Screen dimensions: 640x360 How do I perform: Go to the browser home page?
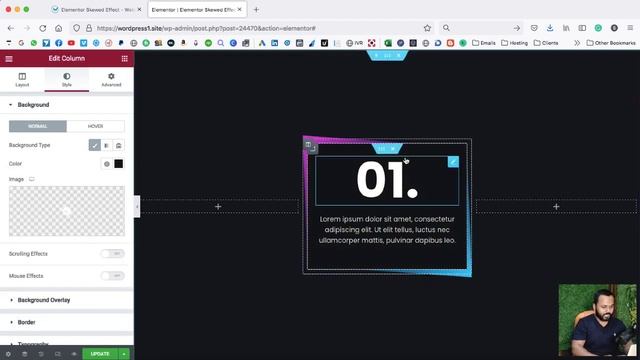point(59,28)
